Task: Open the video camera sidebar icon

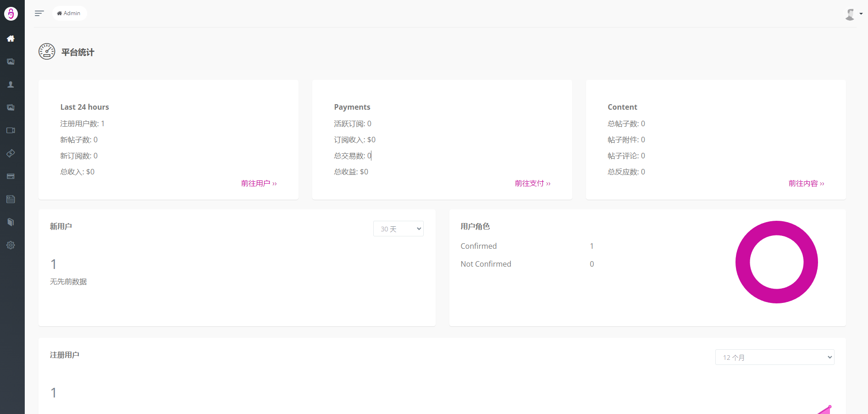Action: (x=11, y=130)
